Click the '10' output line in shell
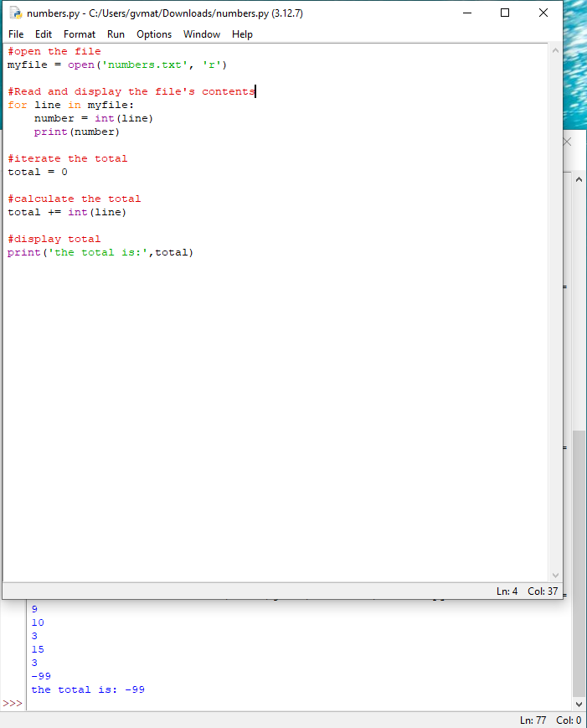The height and width of the screenshot is (728, 587). pyautogui.click(x=38, y=622)
